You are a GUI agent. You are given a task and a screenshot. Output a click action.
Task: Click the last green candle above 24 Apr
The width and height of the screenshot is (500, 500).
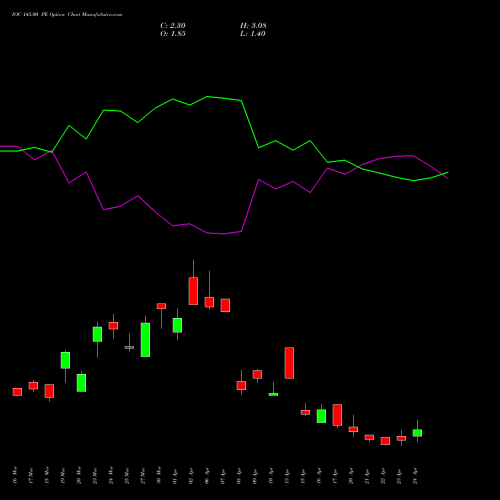[x=417, y=433]
